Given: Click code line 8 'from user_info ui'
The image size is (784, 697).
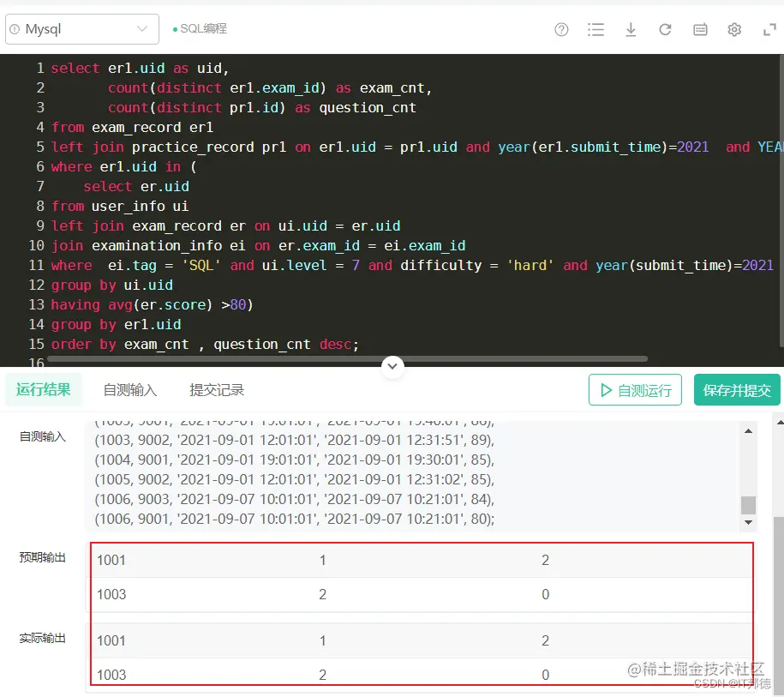Looking at the screenshot, I should (x=120, y=206).
